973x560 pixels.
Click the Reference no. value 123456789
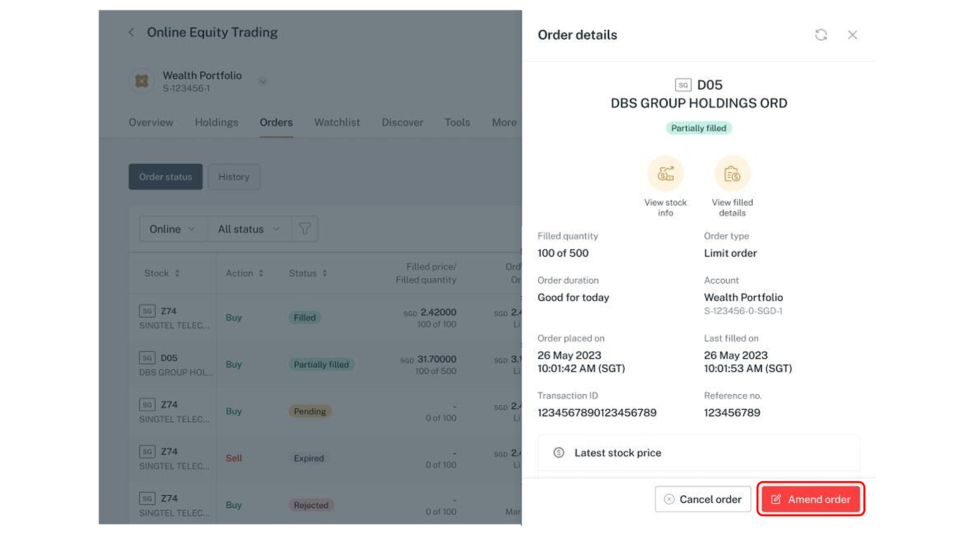click(x=732, y=413)
